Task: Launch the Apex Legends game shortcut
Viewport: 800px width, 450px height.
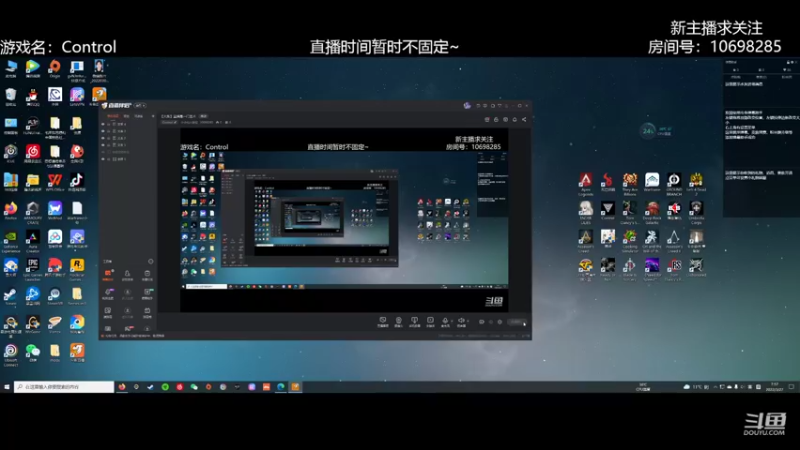Action: (x=585, y=184)
